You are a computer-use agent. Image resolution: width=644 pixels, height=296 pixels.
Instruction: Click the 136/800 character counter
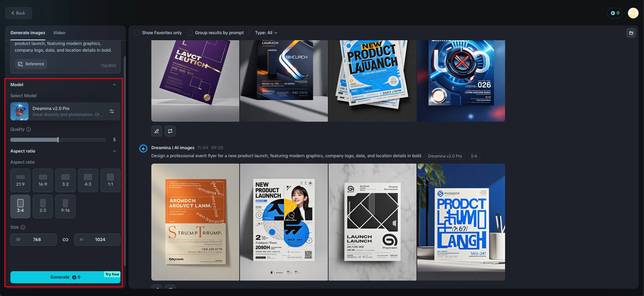108,66
